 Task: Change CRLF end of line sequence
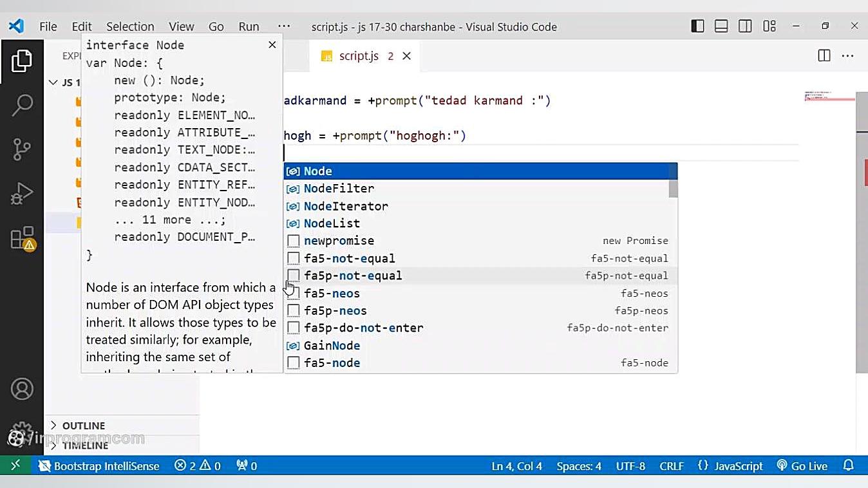[672, 465]
